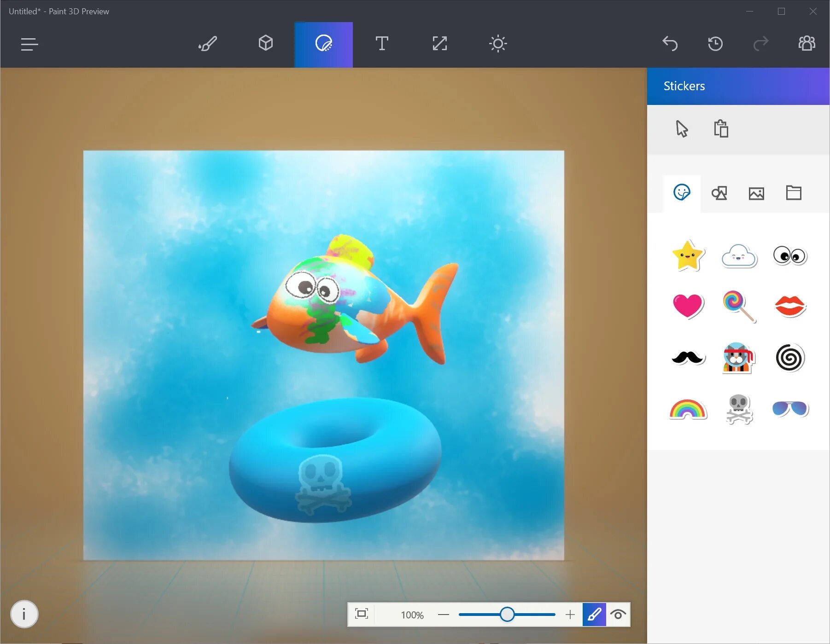830x644 pixels.
Task: Pick the pink heart sticker
Action: [x=688, y=306]
